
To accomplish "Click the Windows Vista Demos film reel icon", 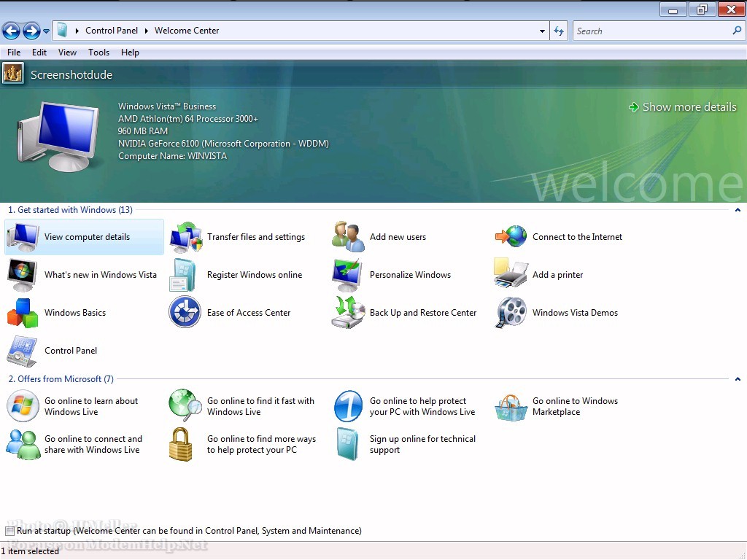I will [511, 313].
